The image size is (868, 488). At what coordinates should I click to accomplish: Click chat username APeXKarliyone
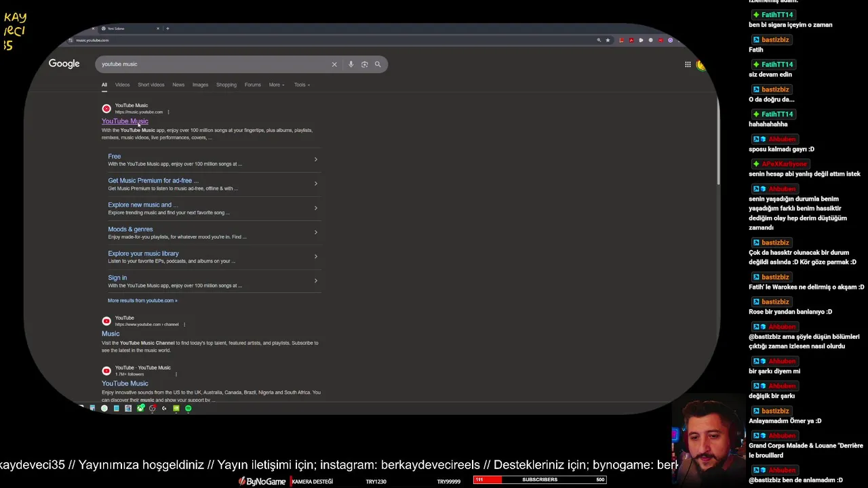[x=784, y=164]
